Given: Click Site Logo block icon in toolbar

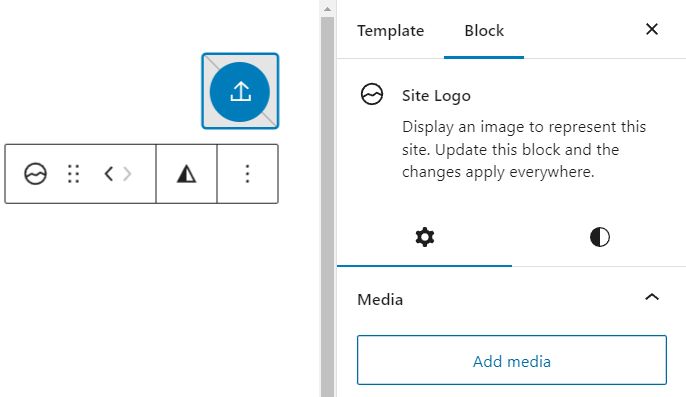Looking at the screenshot, I should click(35, 174).
